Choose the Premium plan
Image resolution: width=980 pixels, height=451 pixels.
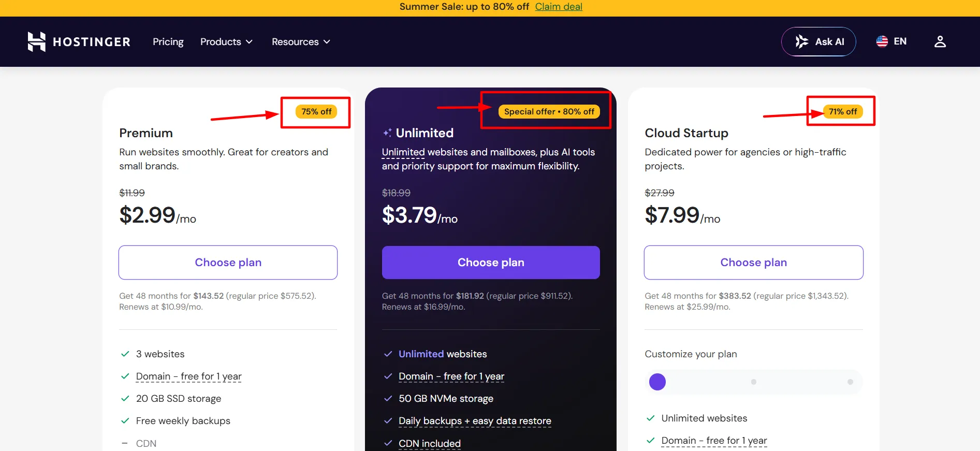228,263
